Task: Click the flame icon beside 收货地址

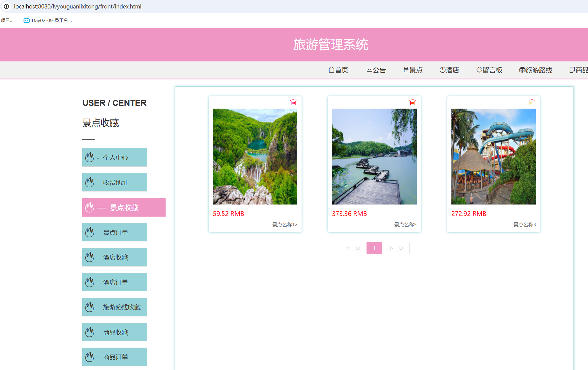Action: [x=89, y=182]
